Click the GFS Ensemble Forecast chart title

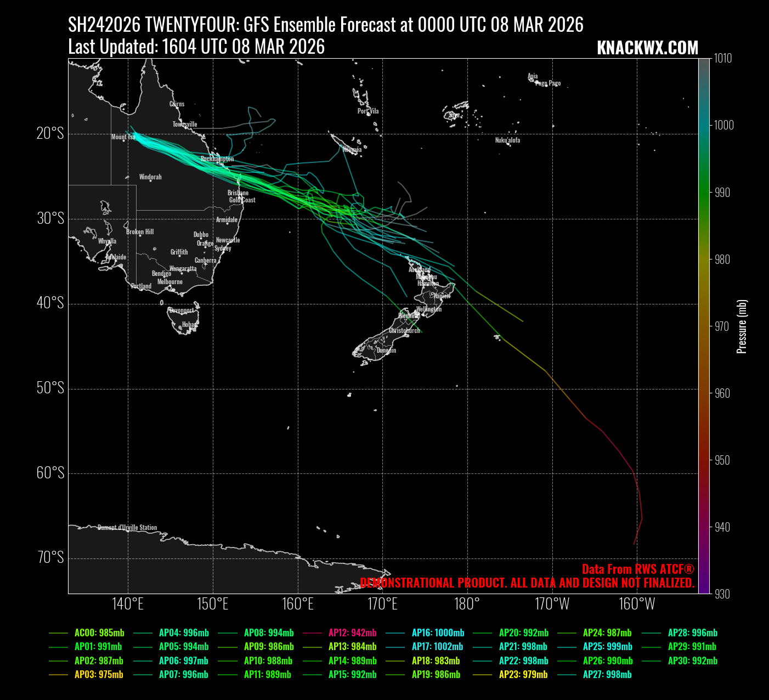pyautogui.click(x=326, y=25)
